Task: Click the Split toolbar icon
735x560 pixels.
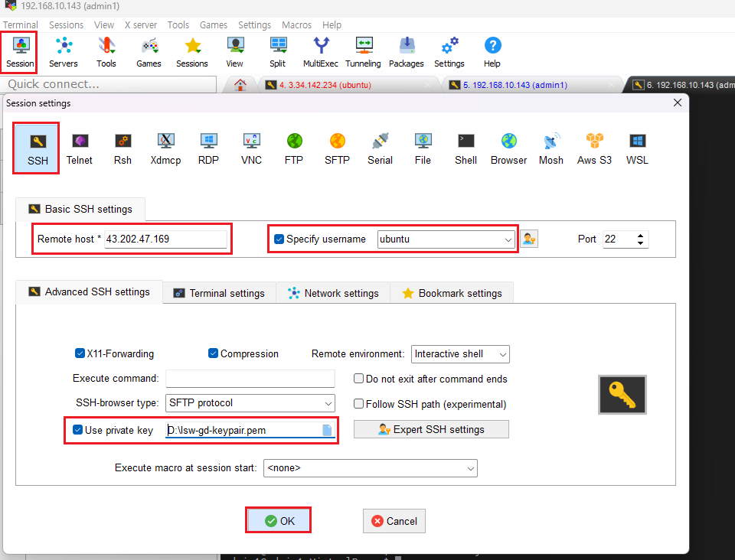Action: click(x=277, y=52)
